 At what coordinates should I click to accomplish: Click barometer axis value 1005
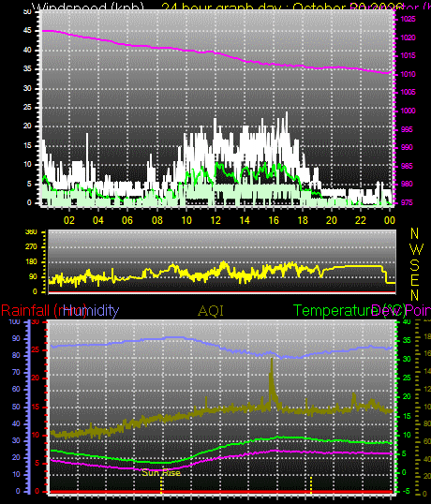click(x=409, y=93)
